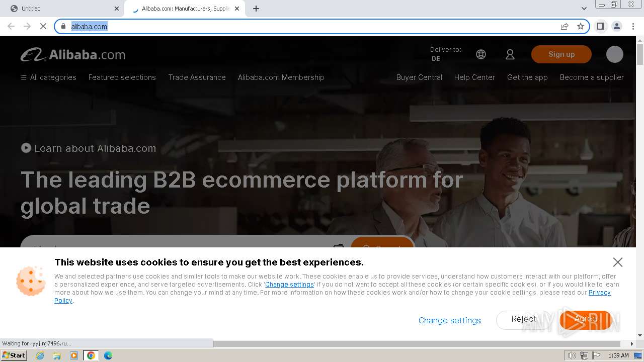
Task: Open Microsoft Edge from taskbar
Action: point(108,355)
